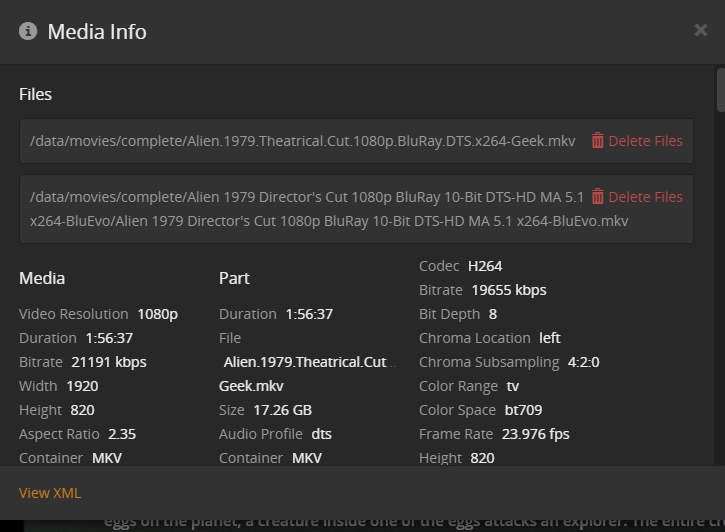Click the Files section heading
The width and height of the screenshot is (725, 532).
36,94
